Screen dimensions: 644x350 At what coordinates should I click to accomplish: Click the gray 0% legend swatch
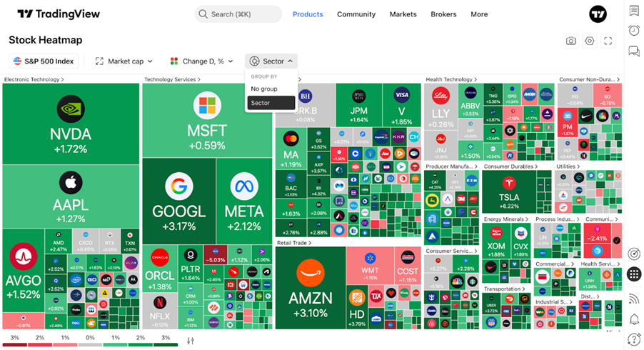[90, 345]
